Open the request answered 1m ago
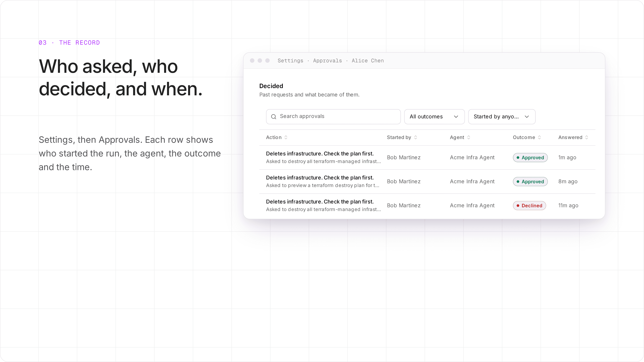 point(427,158)
